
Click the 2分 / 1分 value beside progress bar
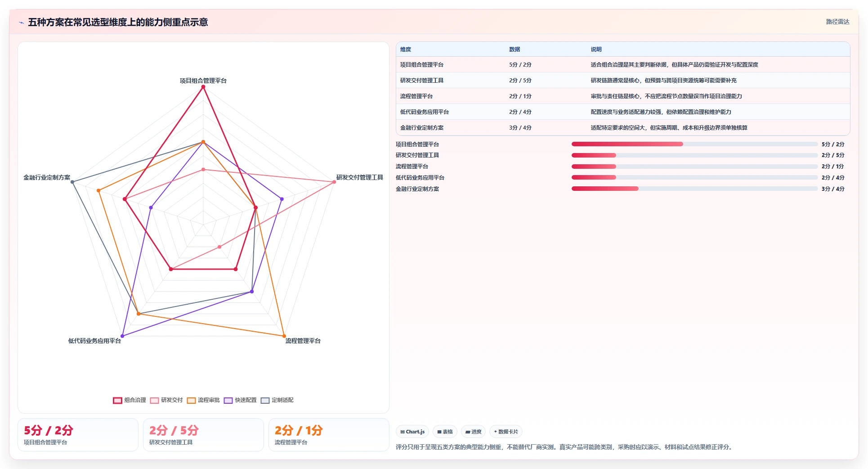[x=833, y=167]
